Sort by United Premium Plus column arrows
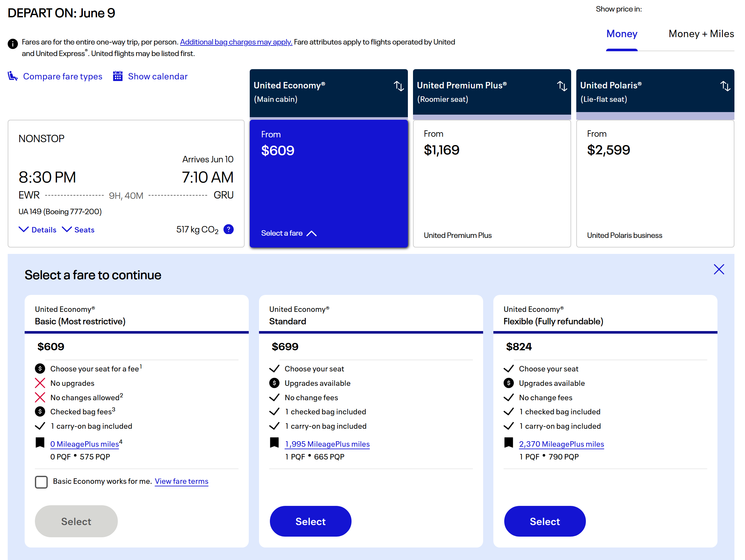Screen dimensions: 745x560 pyautogui.click(x=562, y=86)
